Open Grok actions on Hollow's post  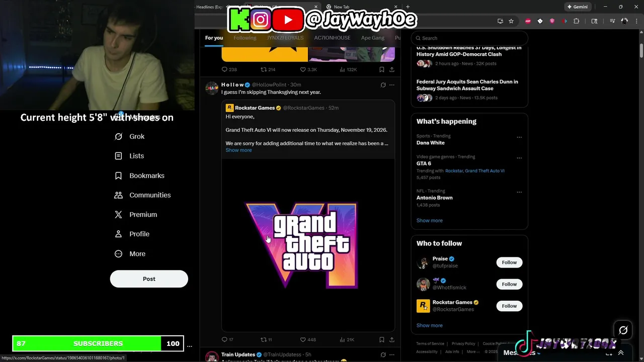(x=383, y=85)
